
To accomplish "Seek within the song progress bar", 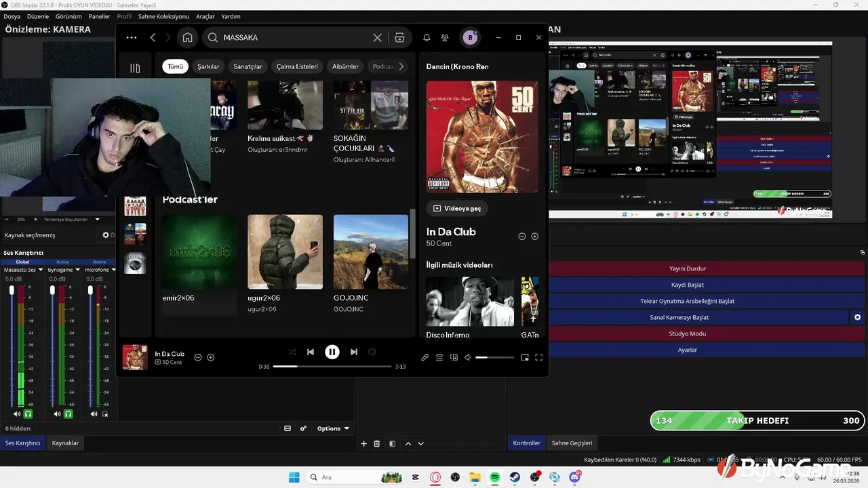I will click(332, 367).
